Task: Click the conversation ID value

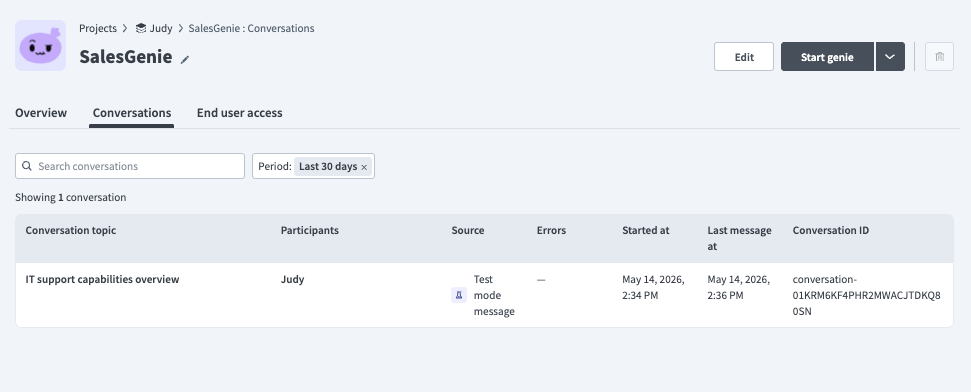Action: click(866, 295)
